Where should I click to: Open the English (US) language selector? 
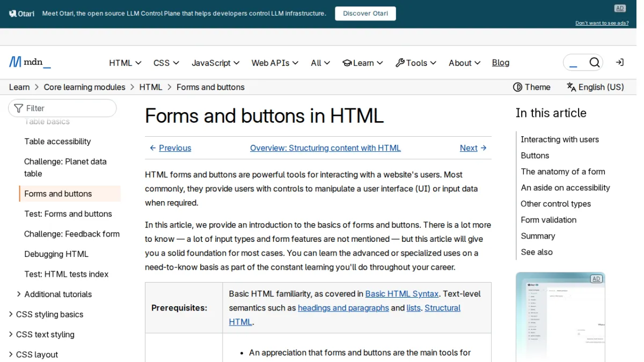(x=595, y=87)
